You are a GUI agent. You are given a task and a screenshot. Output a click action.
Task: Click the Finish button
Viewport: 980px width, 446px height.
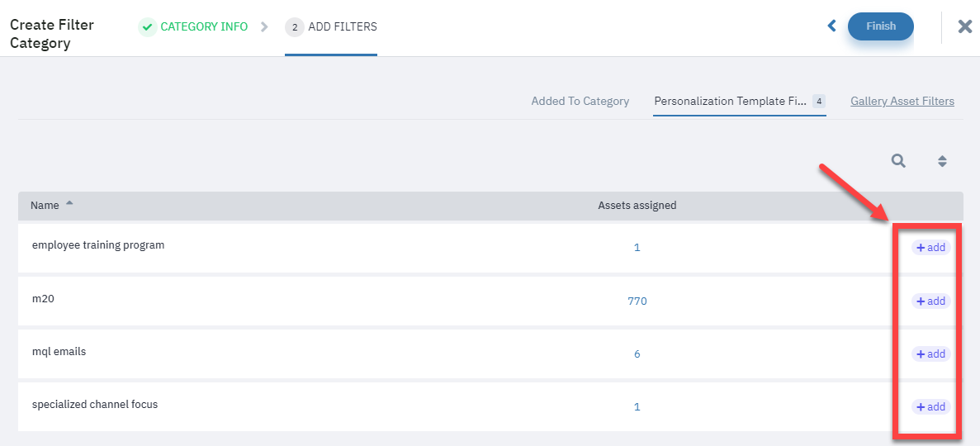[881, 26]
